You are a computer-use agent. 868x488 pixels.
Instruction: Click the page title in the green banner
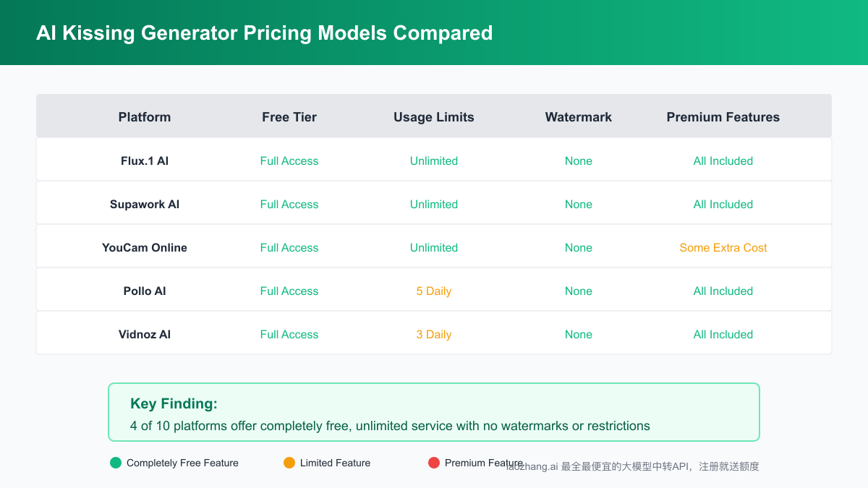(x=264, y=33)
